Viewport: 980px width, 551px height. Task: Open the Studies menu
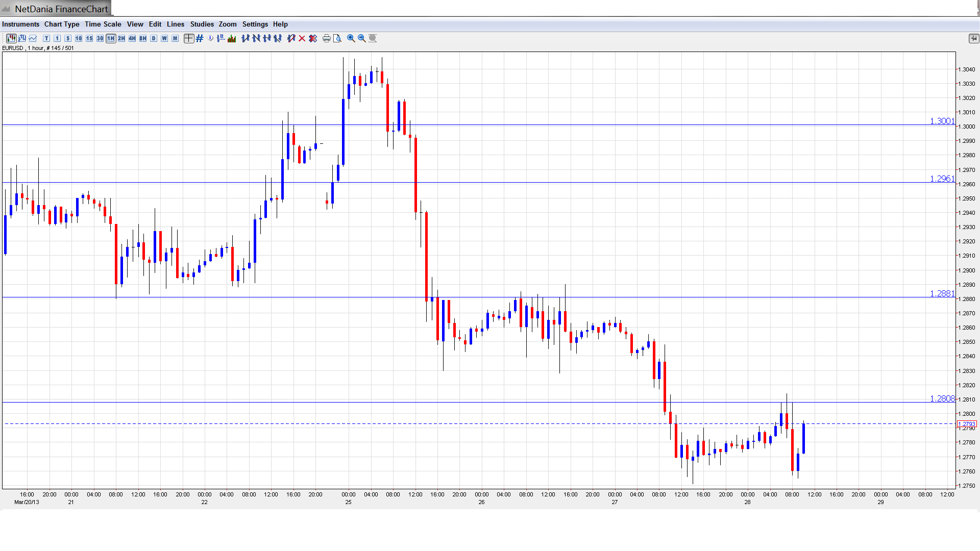pyautogui.click(x=202, y=24)
